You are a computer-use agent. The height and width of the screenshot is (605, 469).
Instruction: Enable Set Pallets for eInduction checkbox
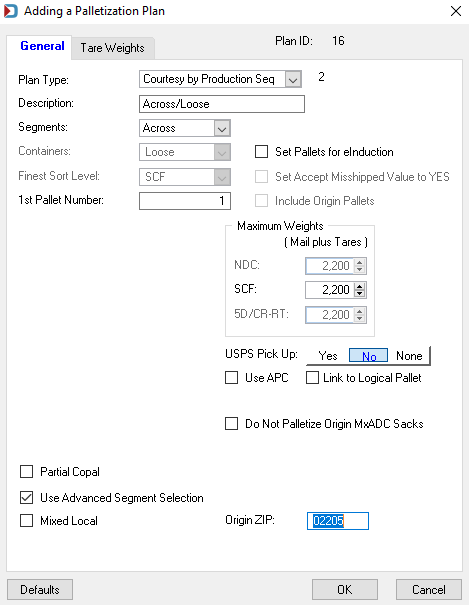(261, 152)
